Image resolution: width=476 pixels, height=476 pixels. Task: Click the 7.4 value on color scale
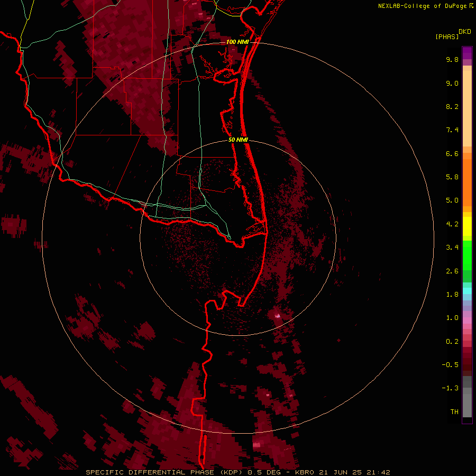452,130
